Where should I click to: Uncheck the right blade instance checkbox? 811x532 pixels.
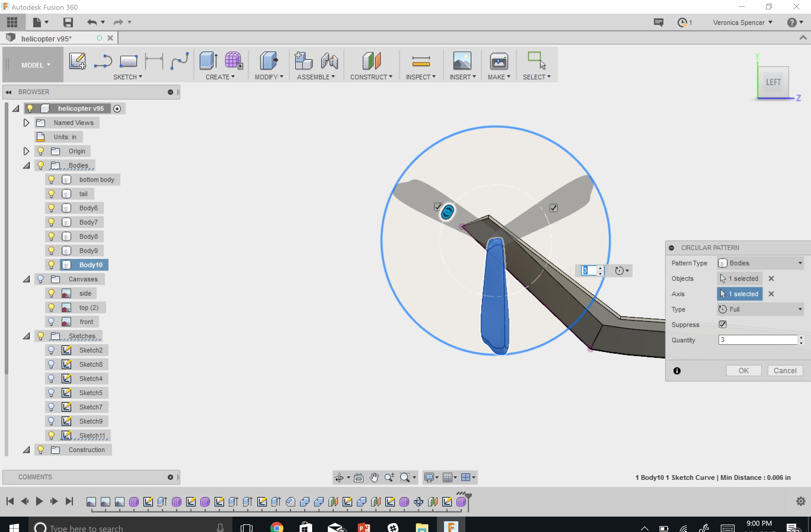point(553,208)
